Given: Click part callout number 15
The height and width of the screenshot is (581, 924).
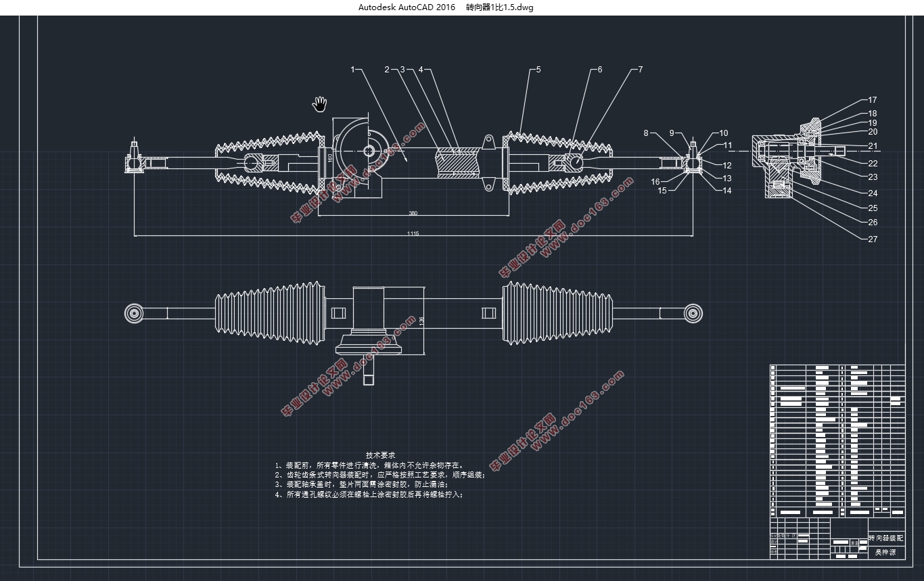Looking at the screenshot, I should point(662,191).
